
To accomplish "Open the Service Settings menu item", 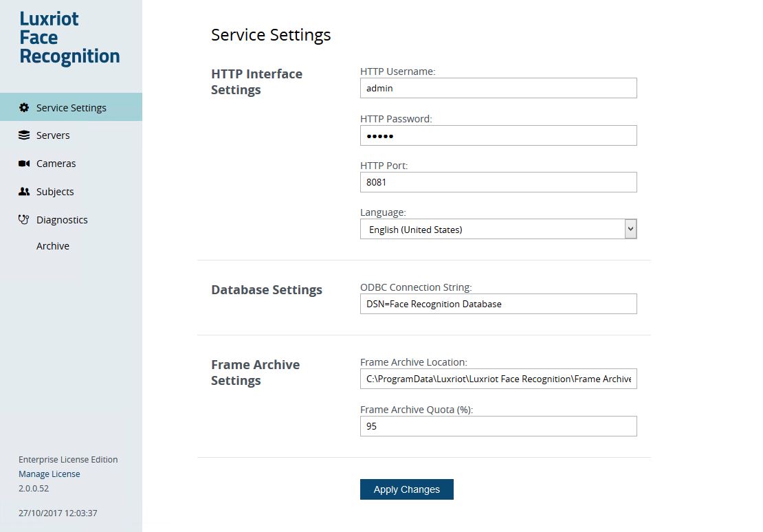I will (71, 107).
